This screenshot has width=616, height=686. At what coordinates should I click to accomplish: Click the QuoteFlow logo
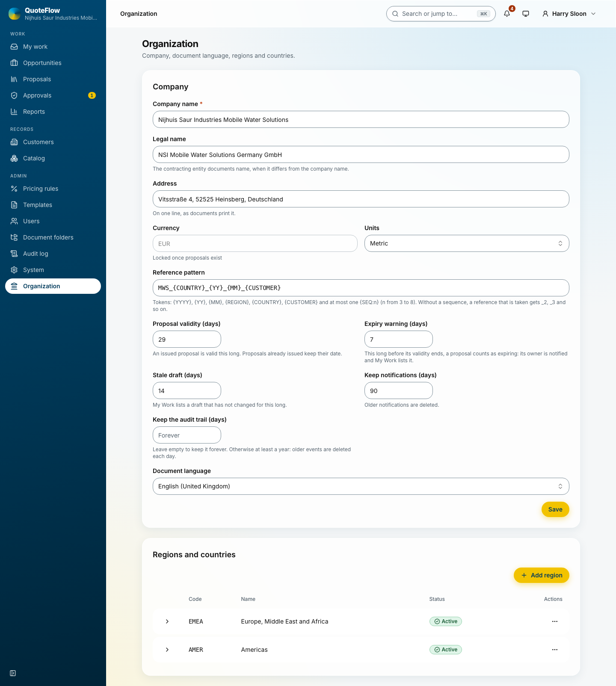pyautogui.click(x=15, y=14)
